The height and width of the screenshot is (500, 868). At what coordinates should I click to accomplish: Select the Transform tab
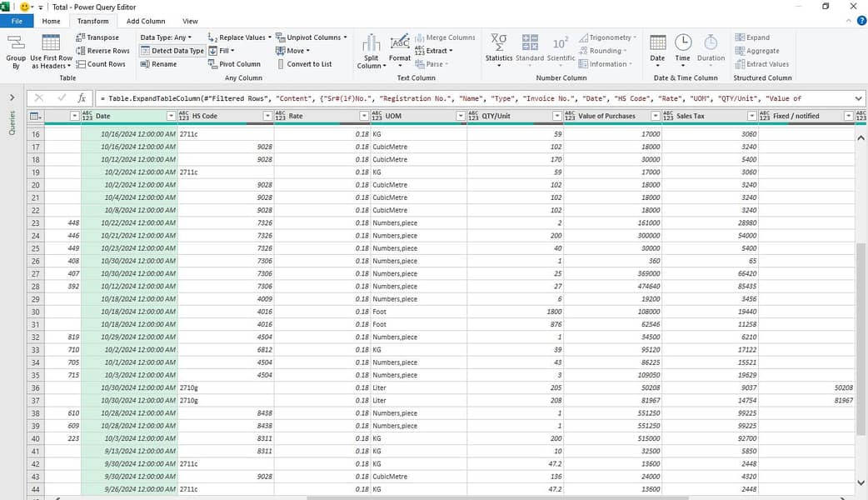pos(93,21)
